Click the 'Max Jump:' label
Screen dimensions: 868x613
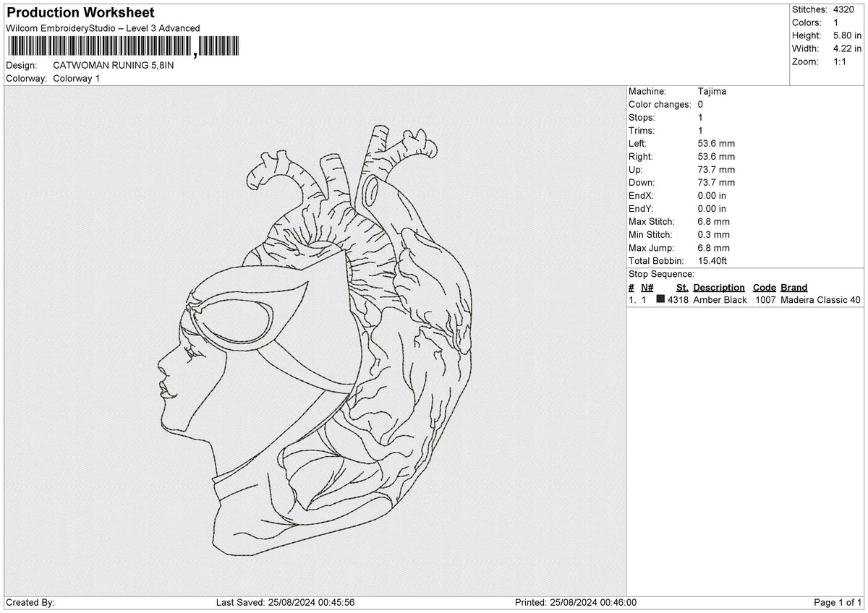651,248
